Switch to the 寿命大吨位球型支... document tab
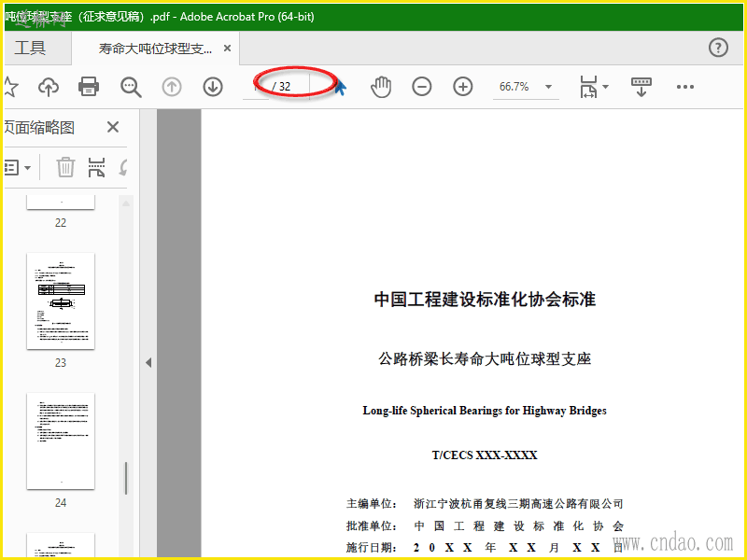 (155, 49)
